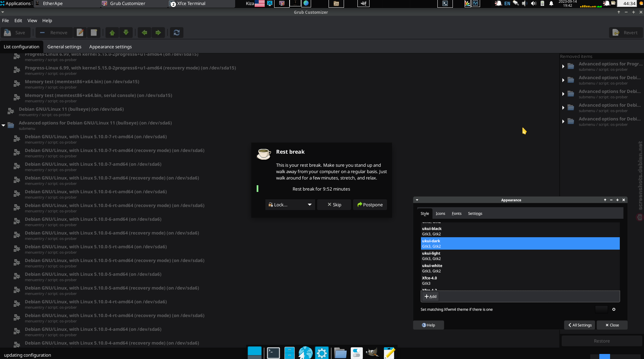Viewport: 644px width, 359px height.
Task: Select ukui-white theme in Appearance list
Action: click(520, 268)
